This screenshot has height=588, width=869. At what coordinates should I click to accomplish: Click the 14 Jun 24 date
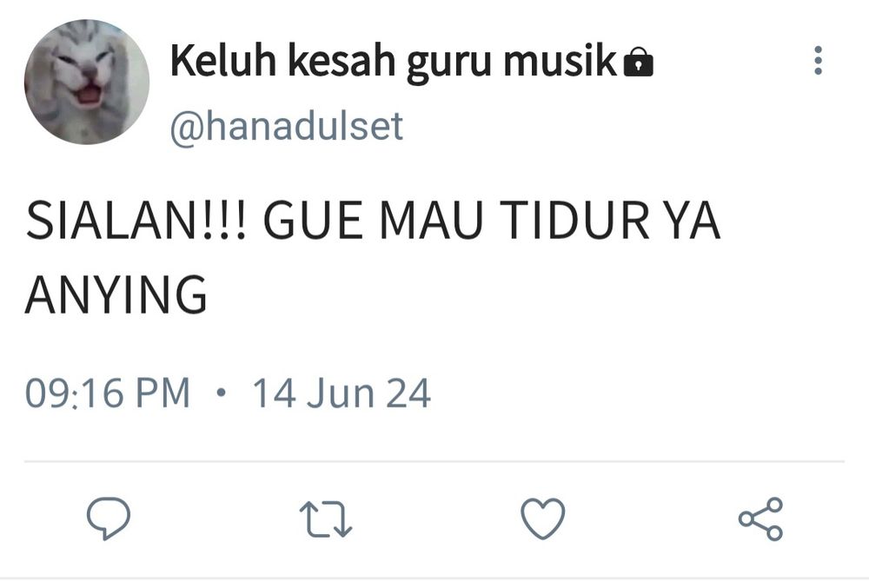(342, 393)
